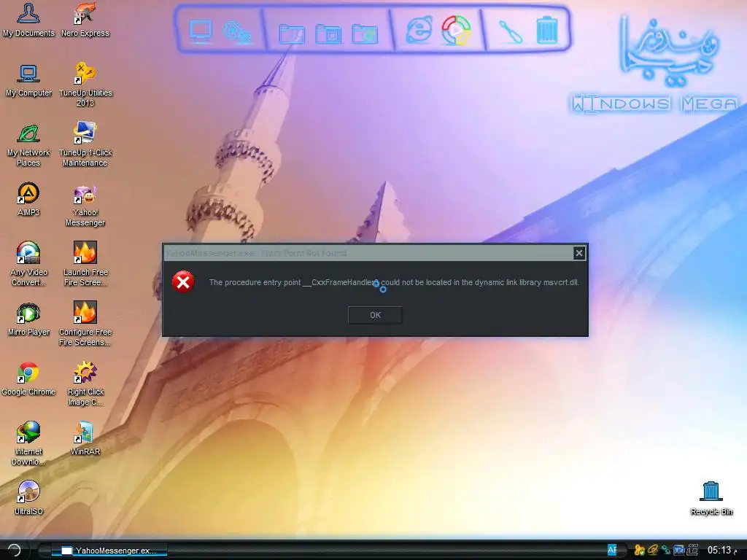Screen dimensions: 747x560
Task: Open the middle folder in top dock
Action: pyautogui.click(x=328, y=34)
